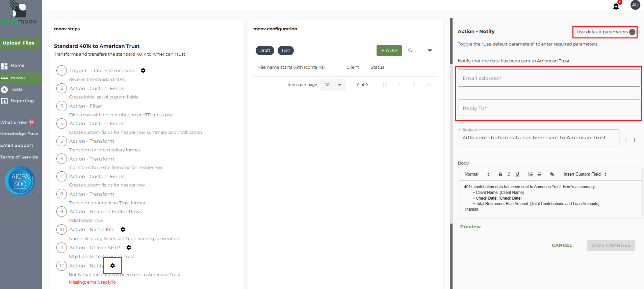Open moovs in the sidebar
The image size is (644, 289).
click(x=21, y=78)
